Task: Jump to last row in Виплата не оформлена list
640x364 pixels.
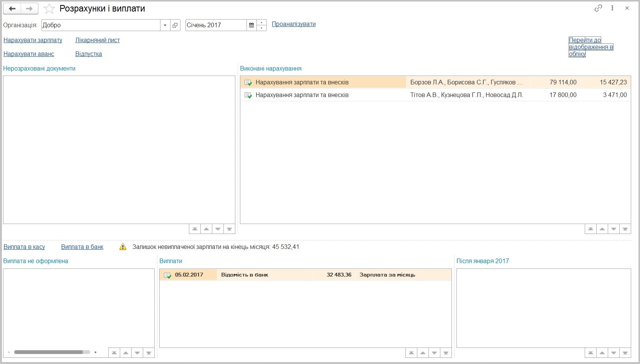Action: click(x=149, y=353)
